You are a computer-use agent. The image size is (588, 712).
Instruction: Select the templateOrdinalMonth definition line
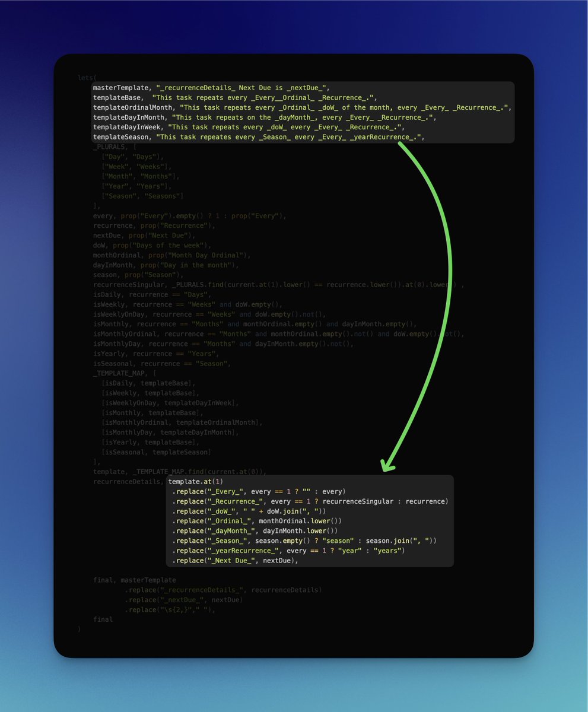click(302, 107)
